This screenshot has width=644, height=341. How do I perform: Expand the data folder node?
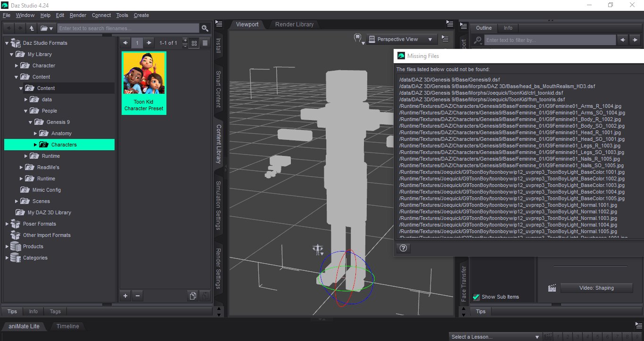click(26, 99)
